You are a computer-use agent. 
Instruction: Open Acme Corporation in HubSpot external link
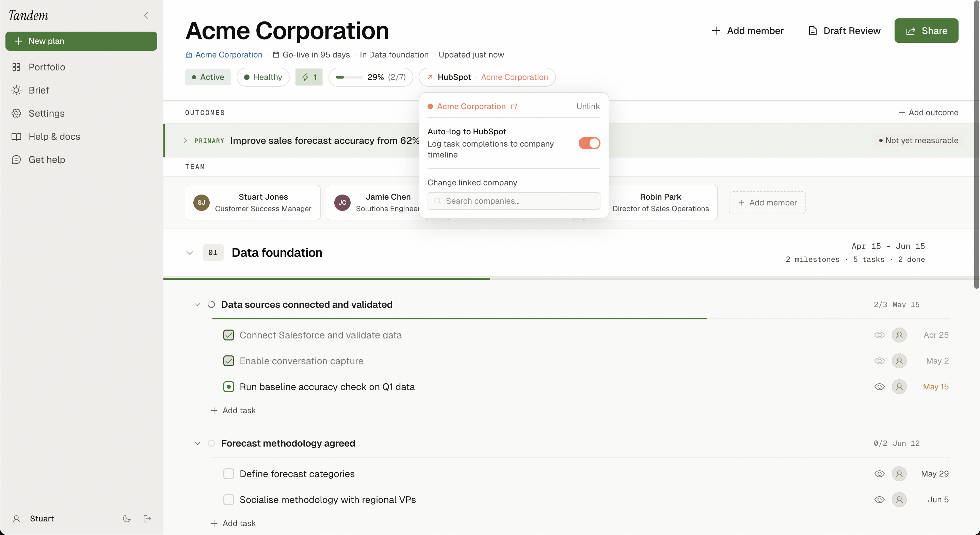472,107
